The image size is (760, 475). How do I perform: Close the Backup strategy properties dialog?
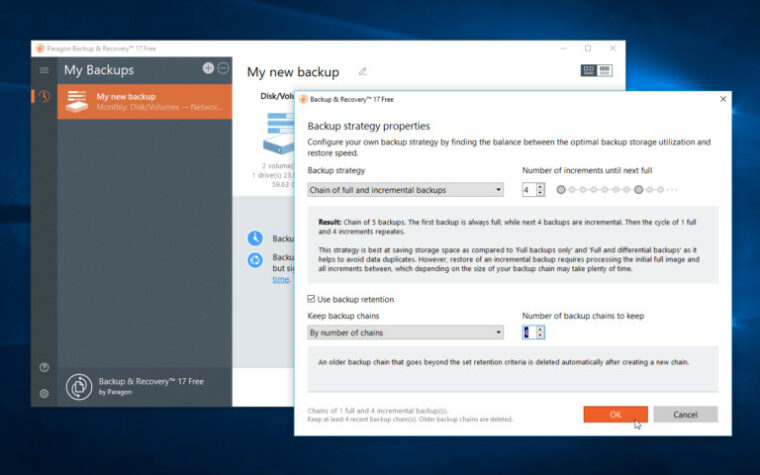(x=723, y=99)
